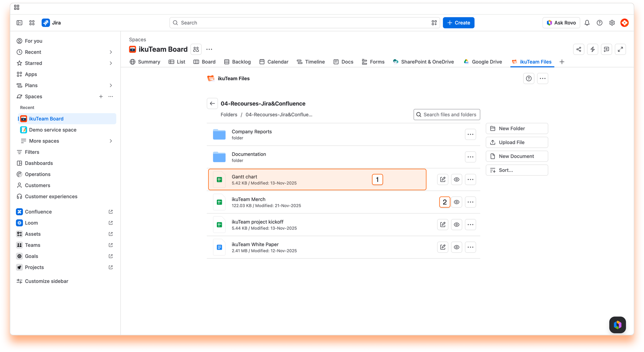Preview ikuTeam Merch with eye icon
Image resolution: width=644 pixels, height=352 pixels.
[x=457, y=202]
